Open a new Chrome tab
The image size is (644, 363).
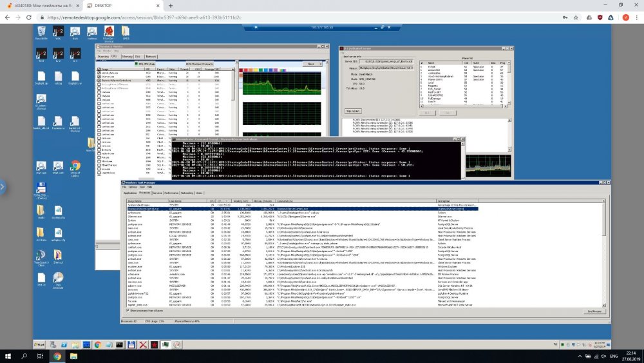click(x=171, y=6)
